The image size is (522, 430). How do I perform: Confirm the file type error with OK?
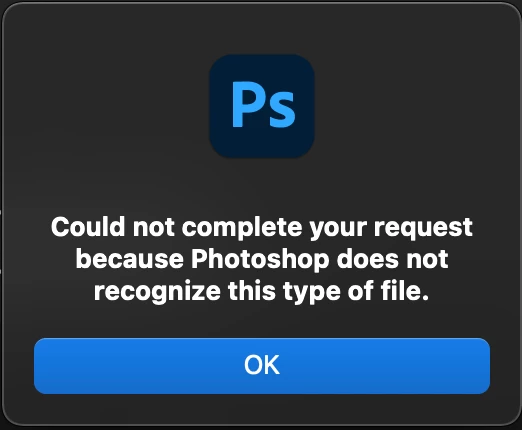[x=262, y=366]
